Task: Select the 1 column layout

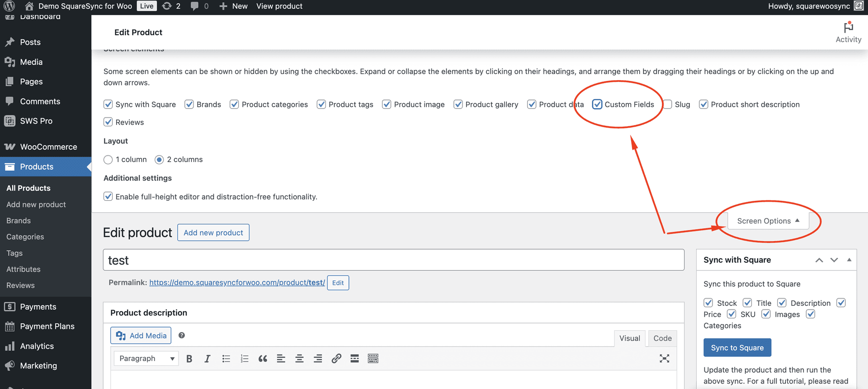Action: (x=108, y=160)
